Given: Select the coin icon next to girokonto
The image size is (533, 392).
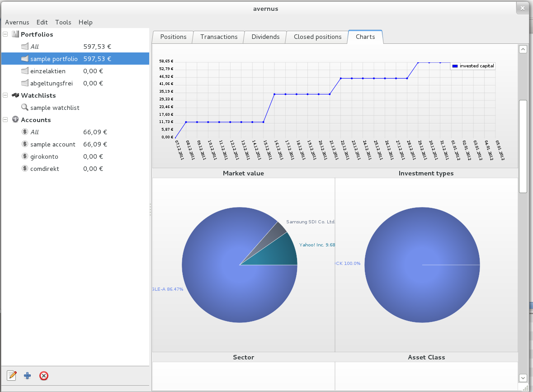Looking at the screenshot, I should pos(25,156).
